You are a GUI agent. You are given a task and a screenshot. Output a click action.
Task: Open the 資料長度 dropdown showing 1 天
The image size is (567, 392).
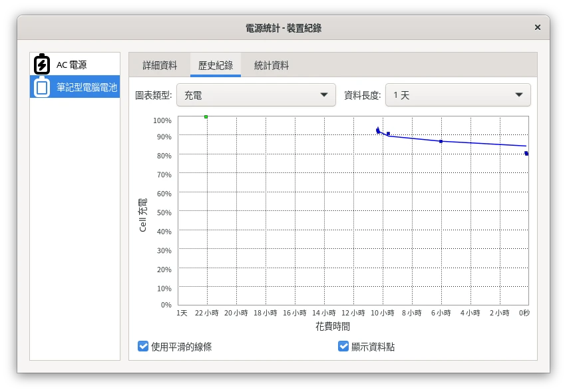pos(458,95)
